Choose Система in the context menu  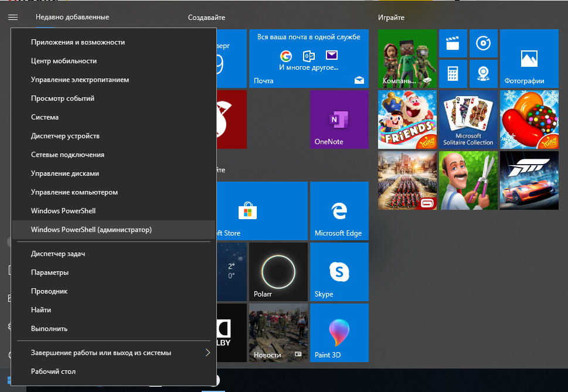[x=114, y=117]
